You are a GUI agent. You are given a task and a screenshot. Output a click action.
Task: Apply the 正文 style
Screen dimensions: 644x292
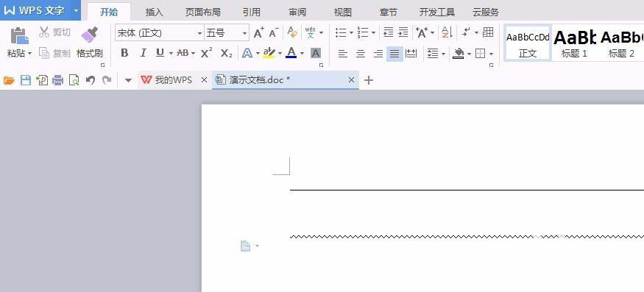[x=528, y=43]
